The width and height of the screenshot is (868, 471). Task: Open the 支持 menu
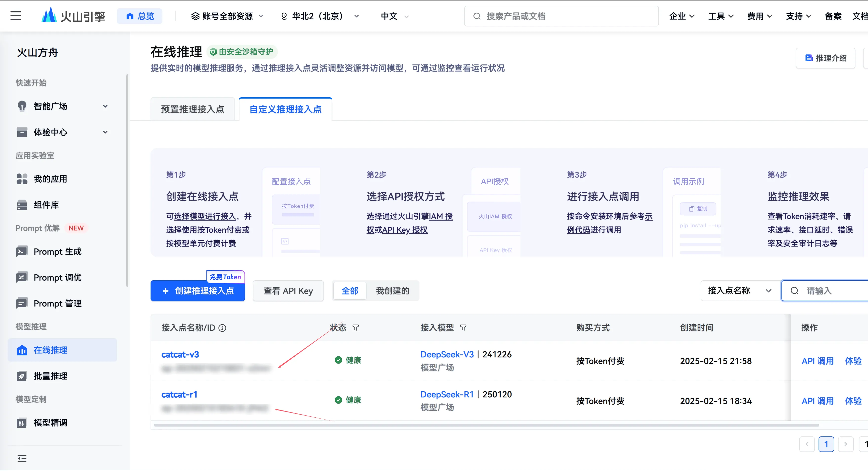tap(799, 16)
